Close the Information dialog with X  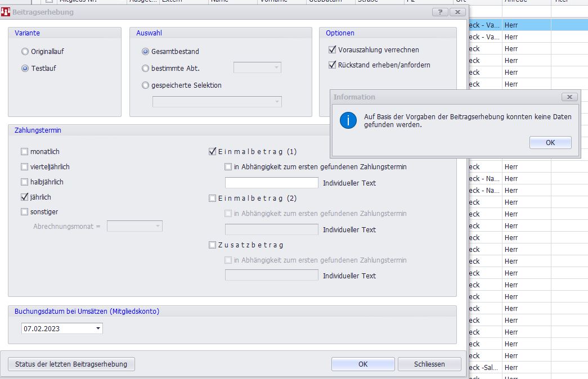[569, 97]
